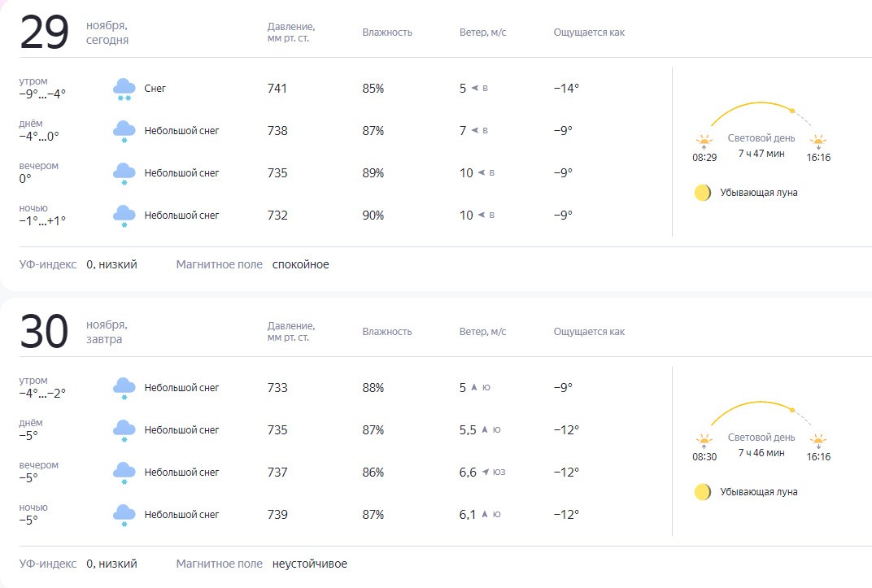Click the UV index value for November 29
This screenshot has height=588, width=872.
pos(111,264)
